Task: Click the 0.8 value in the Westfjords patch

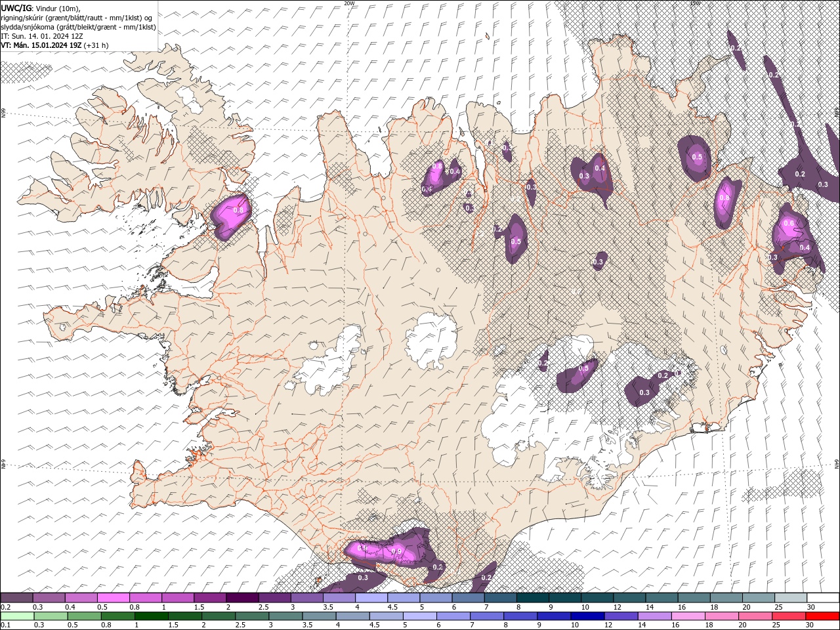Action: click(x=238, y=210)
